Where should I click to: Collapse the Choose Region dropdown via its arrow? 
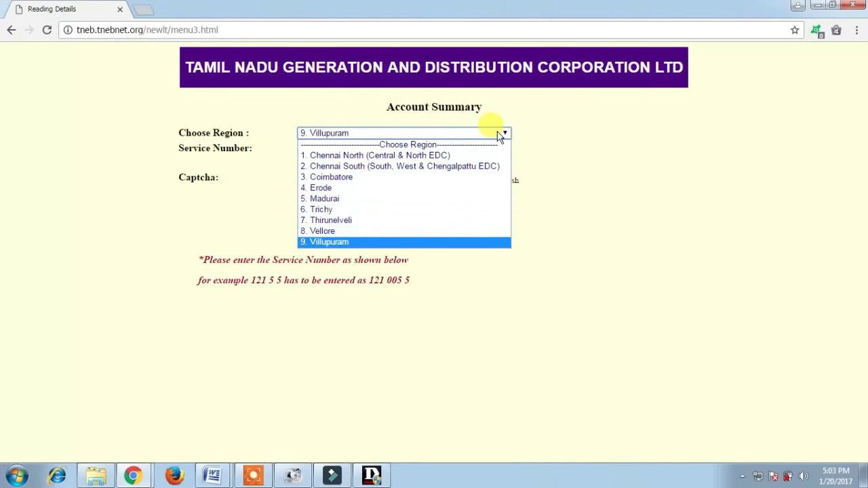(x=505, y=133)
